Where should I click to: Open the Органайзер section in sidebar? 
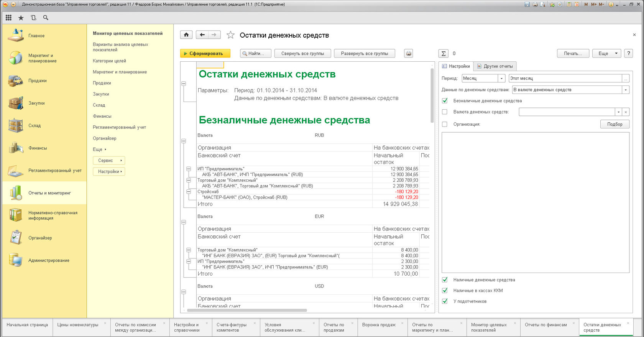(x=40, y=238)
